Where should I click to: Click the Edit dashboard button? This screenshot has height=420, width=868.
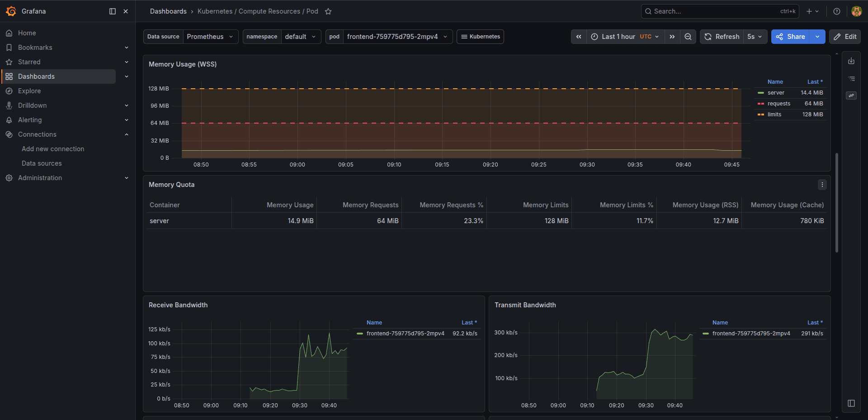(845, 37)
